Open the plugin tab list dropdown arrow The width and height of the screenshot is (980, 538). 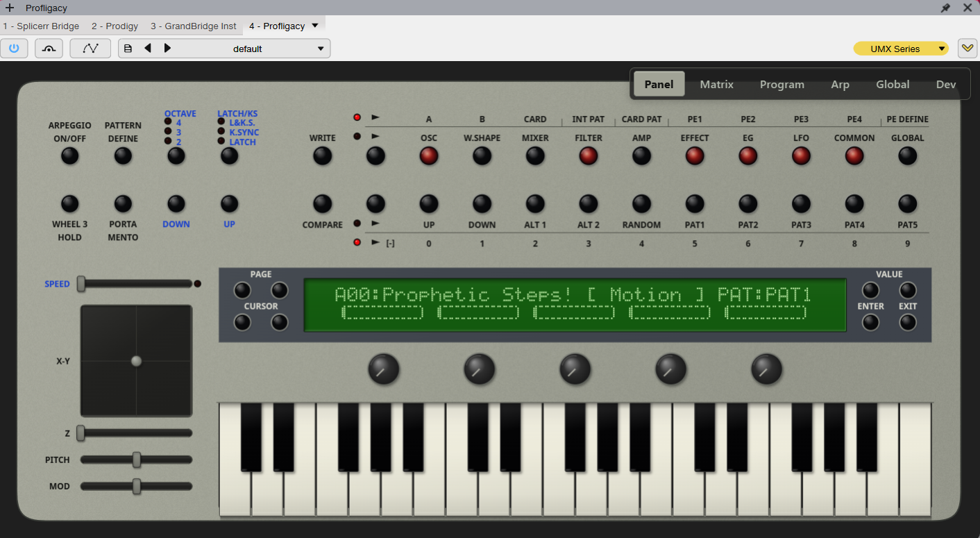click(x=315, y=26)
